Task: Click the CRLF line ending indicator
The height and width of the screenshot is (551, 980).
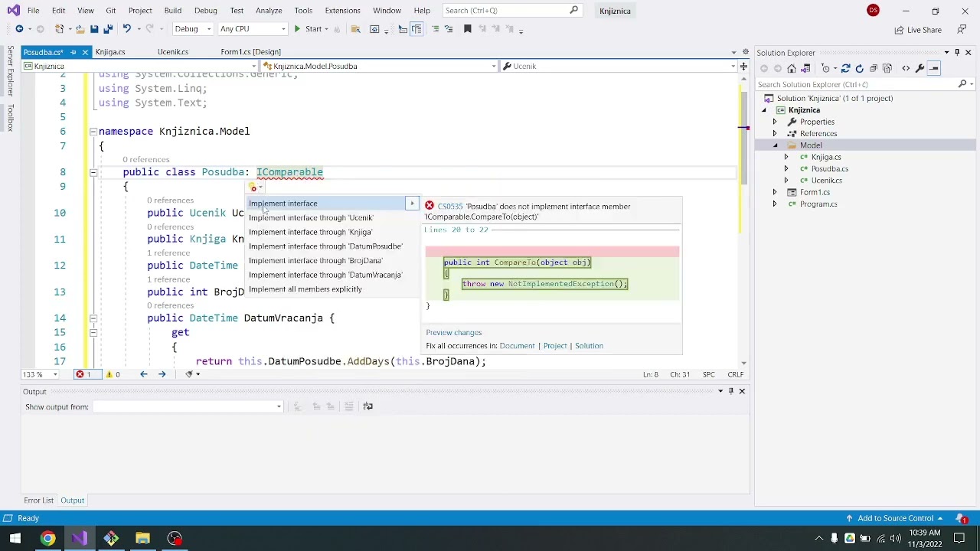Action: (x=736, y=374)
